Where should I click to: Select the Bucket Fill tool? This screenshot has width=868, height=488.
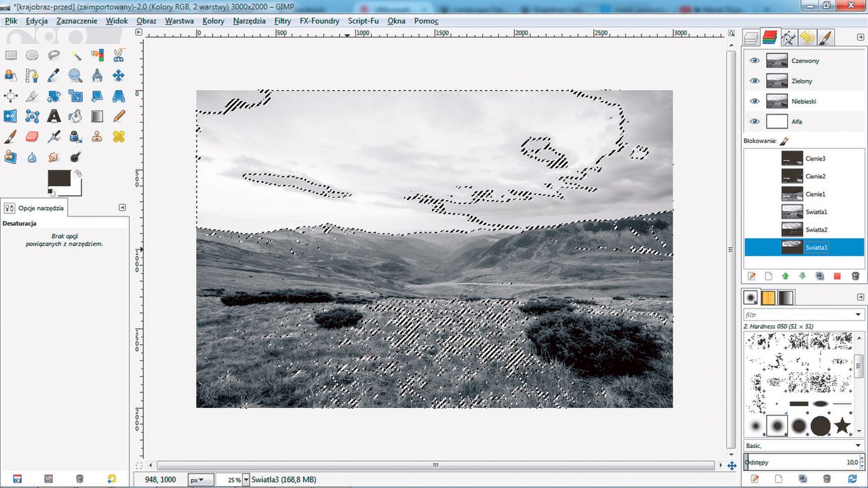(x=75, y=117)
